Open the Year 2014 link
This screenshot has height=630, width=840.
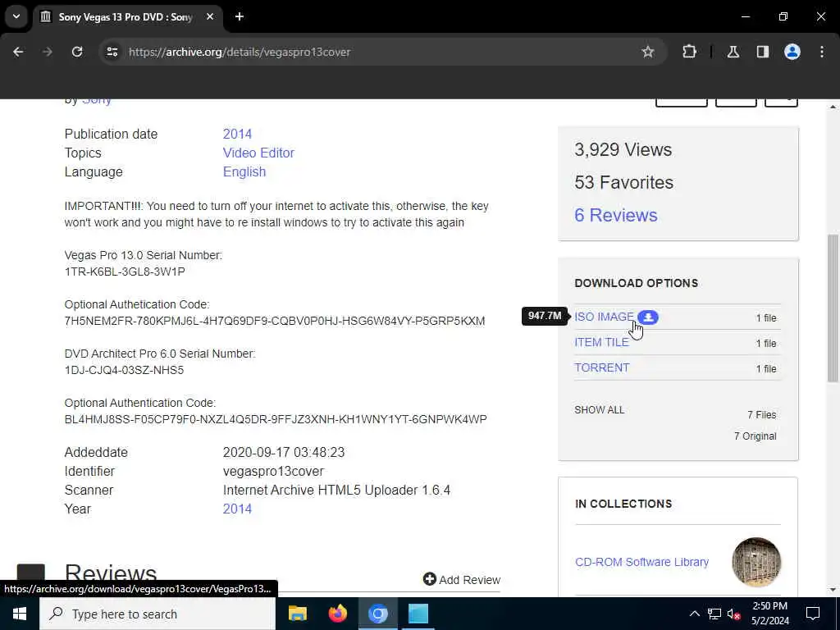click(x=237, y=509)
